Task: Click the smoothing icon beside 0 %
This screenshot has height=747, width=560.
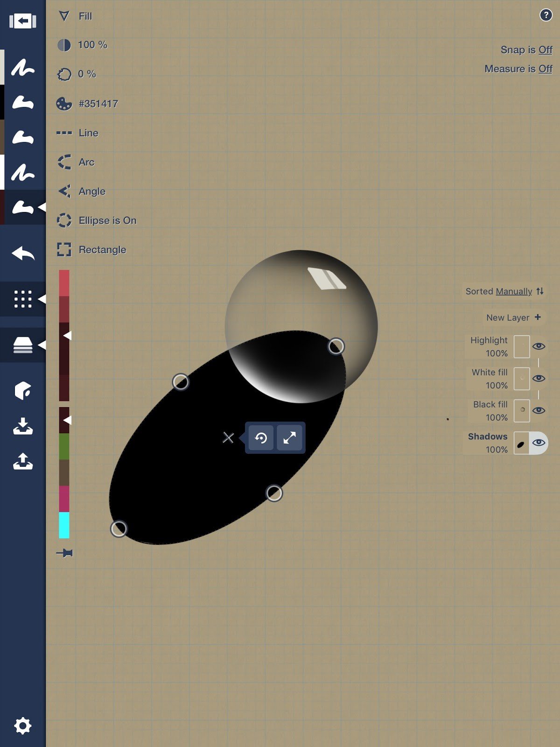Action: click(64, 74)
